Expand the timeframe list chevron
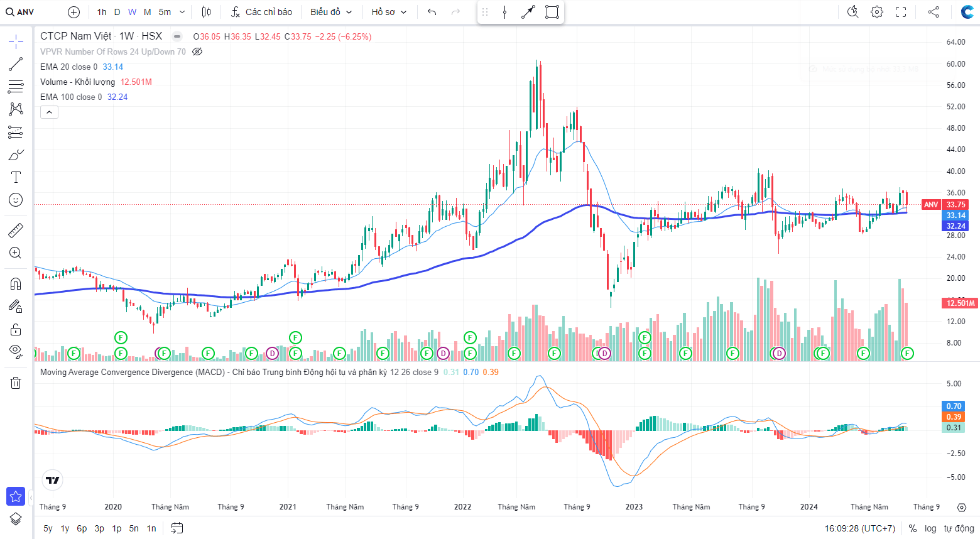This screenshot has width=980, height=539. click(x=182, y=12)
